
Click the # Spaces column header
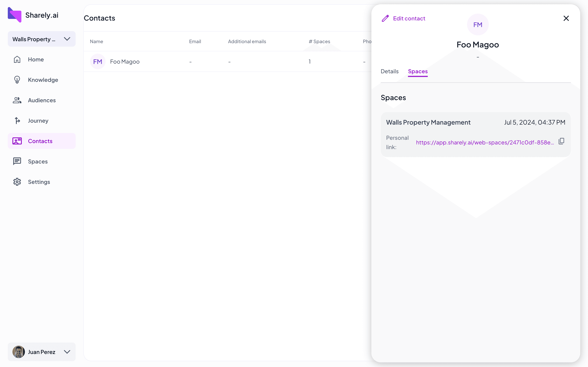319,42
